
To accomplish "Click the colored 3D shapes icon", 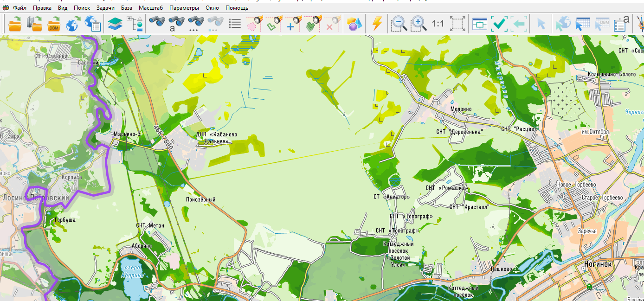I will [354, 24].
